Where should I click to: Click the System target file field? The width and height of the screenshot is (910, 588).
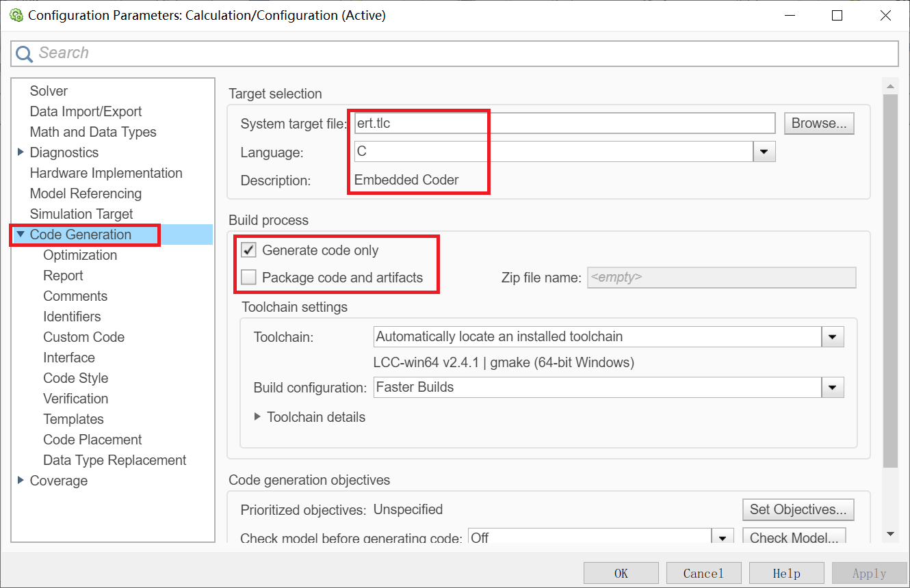click(x=564, y=124)
